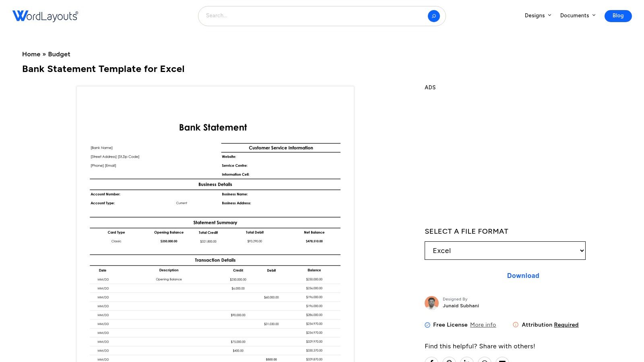Click 'Customer Service Information' heading in preview

281,148
